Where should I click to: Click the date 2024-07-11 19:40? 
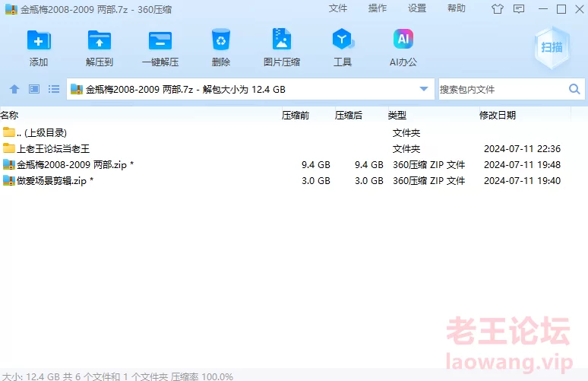point(522,180)
